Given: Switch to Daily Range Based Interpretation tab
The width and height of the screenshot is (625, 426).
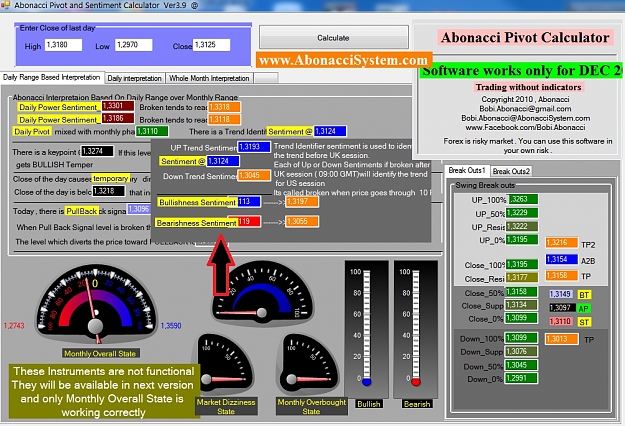Looking at the screenshot, I should coord(52,77).
